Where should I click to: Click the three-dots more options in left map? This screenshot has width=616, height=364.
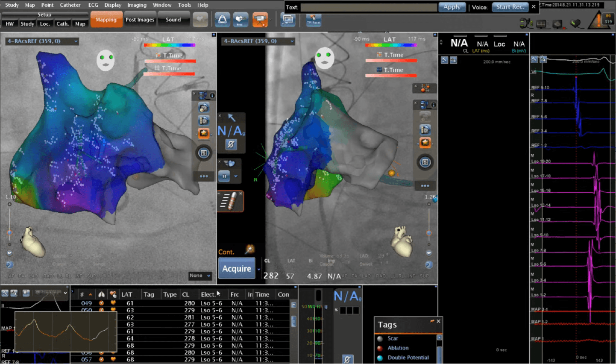coord(204,176)
